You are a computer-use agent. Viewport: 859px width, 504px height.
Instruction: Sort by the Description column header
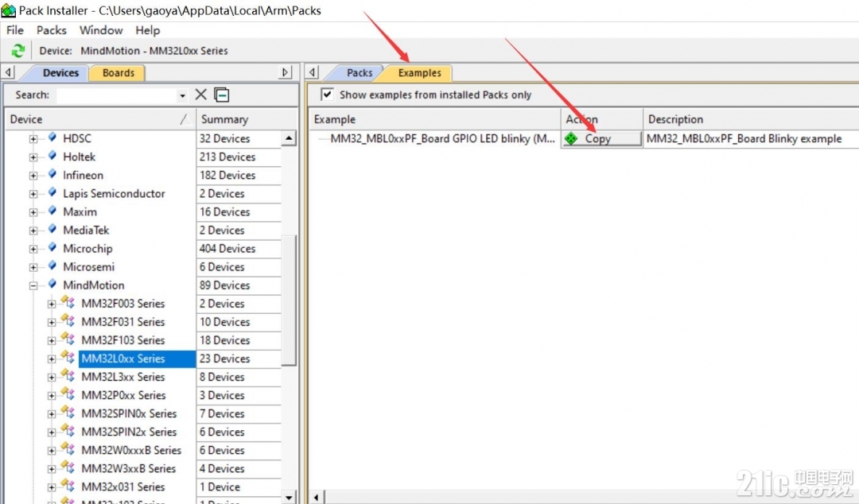751,119
